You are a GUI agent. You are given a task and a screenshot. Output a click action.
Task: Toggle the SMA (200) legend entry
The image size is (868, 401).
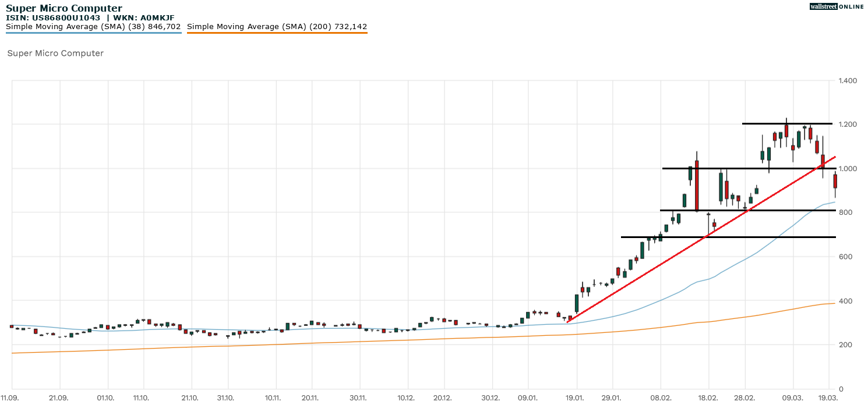pyautogui.click(x=277, y=26)
